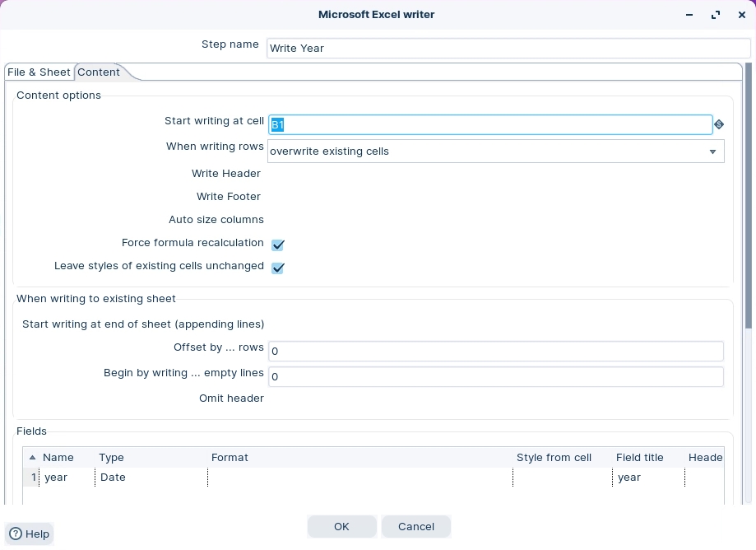Minimize the Microsoft Excel writer dialog

689,15
